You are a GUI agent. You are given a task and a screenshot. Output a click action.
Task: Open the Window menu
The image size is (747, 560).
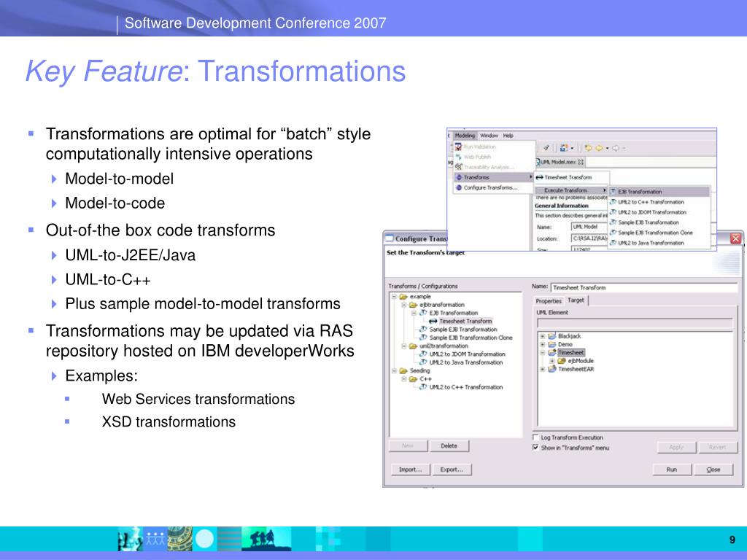[489, 135]
